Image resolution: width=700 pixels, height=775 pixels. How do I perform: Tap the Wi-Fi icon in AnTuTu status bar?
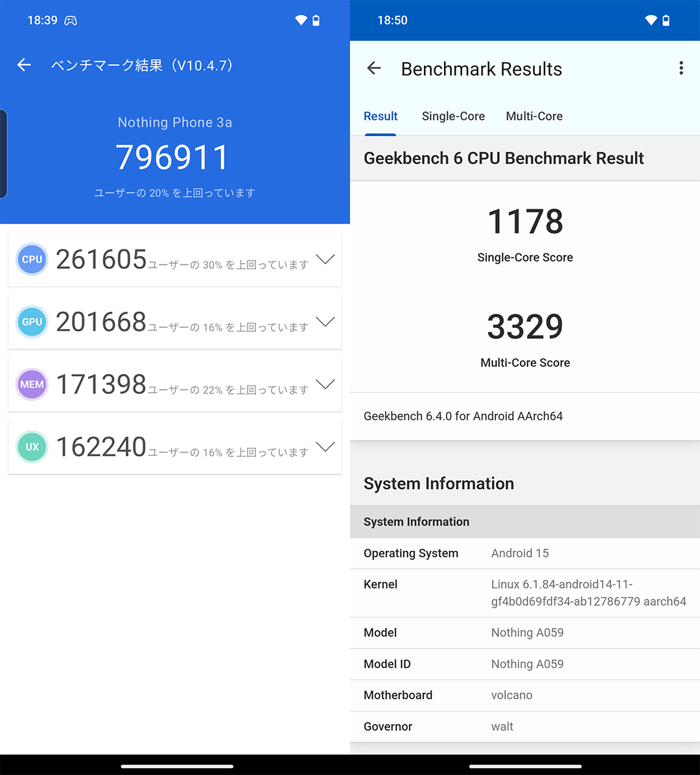tap(301, 20)
